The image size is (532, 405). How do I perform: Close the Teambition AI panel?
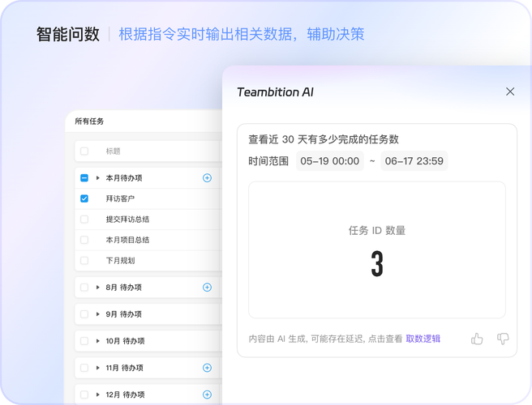(x=510, y=92)
